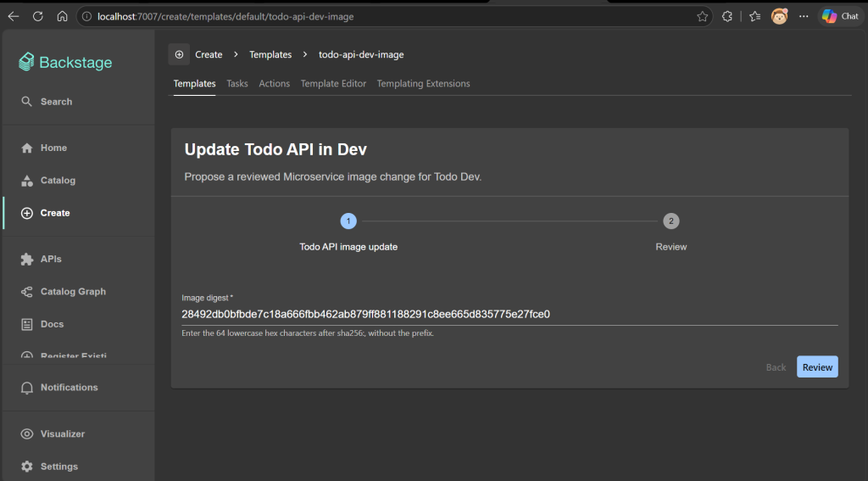Switch to the Tasks tab
The height and width of the screenshot is (481, 868).
point(237,84)
